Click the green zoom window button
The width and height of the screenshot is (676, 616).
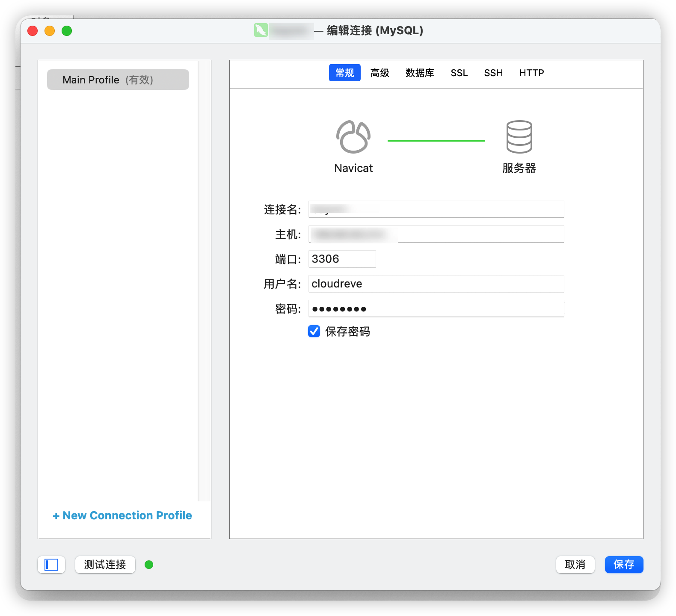pos(67,31)
